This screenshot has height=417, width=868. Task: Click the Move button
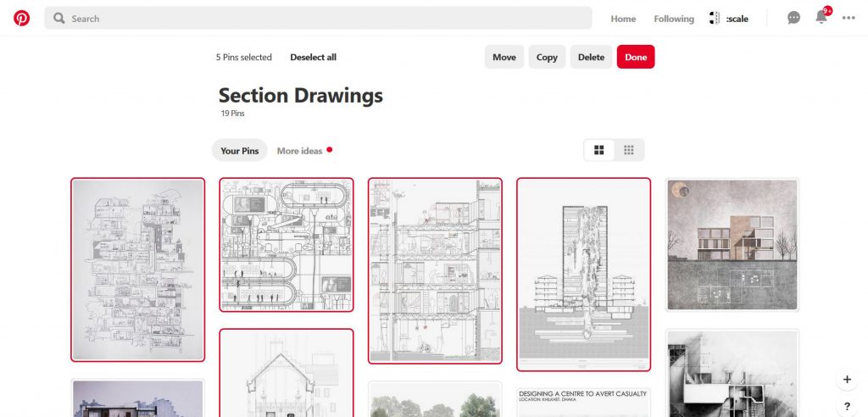tap(504, 57)
